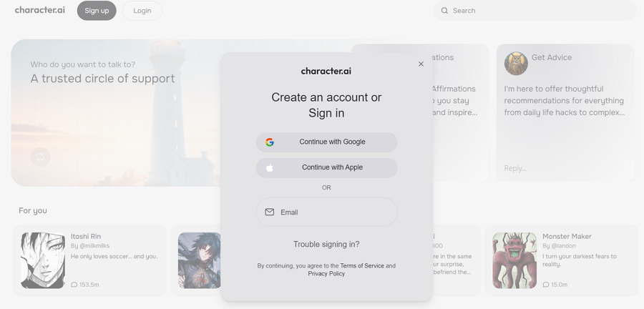Click the Sign up button
The height and width of the screenshot is (309, 644).
pos(97,11)
